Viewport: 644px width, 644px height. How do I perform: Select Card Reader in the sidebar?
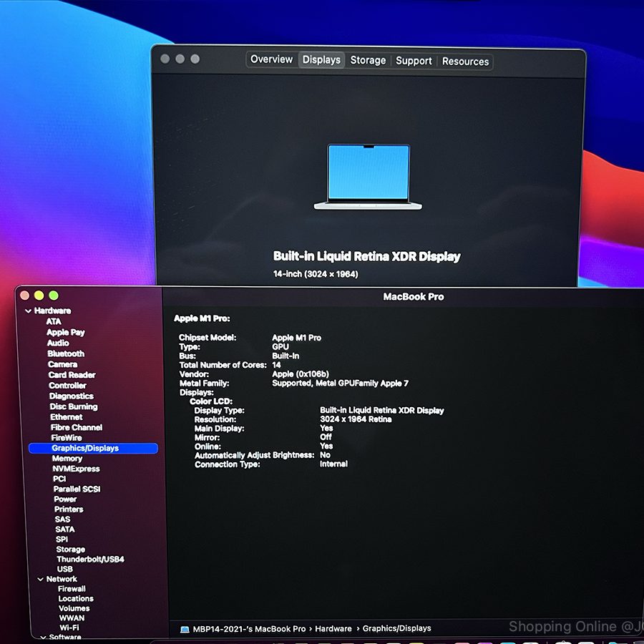[72, 375]
